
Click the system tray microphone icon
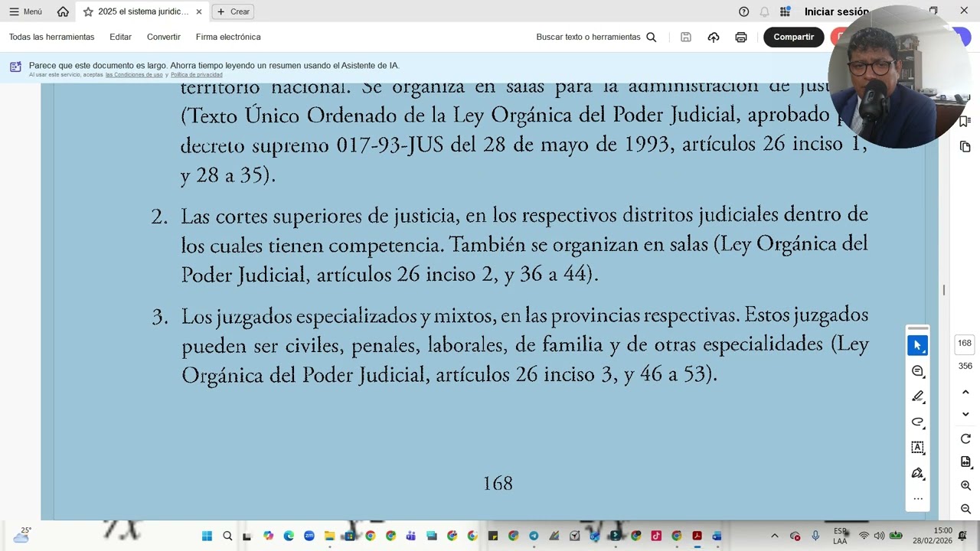(x=815, y=536)
